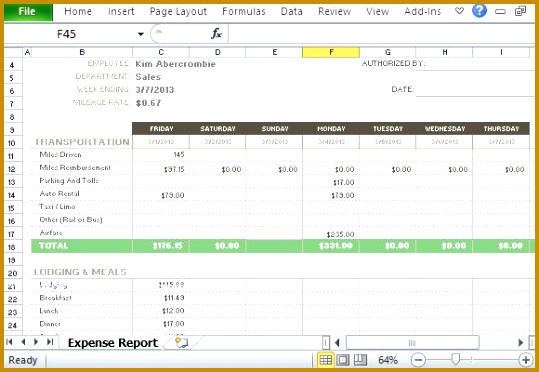This screenshot has width=539, height=372.
Task: Open the Insert ribbon tab
Action: click(121, 12)
